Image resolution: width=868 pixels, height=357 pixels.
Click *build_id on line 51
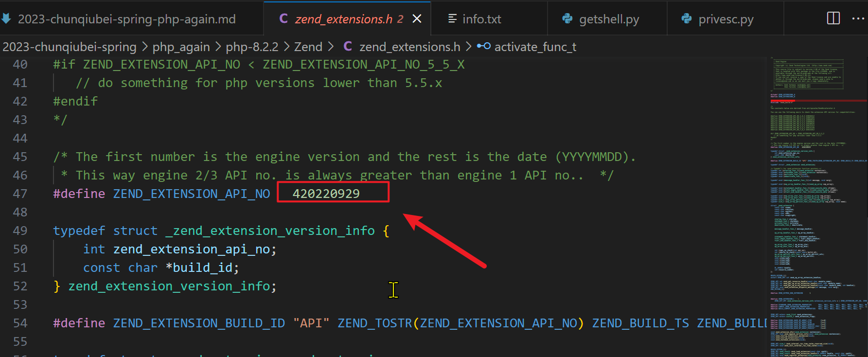[199, 268]
